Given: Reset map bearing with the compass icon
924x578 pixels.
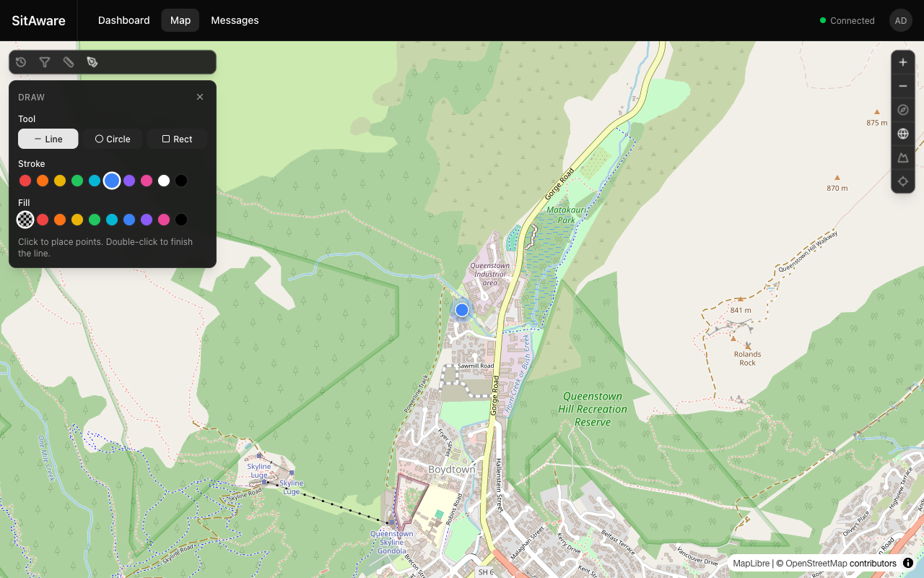Looking at the screenshot, I should click(902, 109).
